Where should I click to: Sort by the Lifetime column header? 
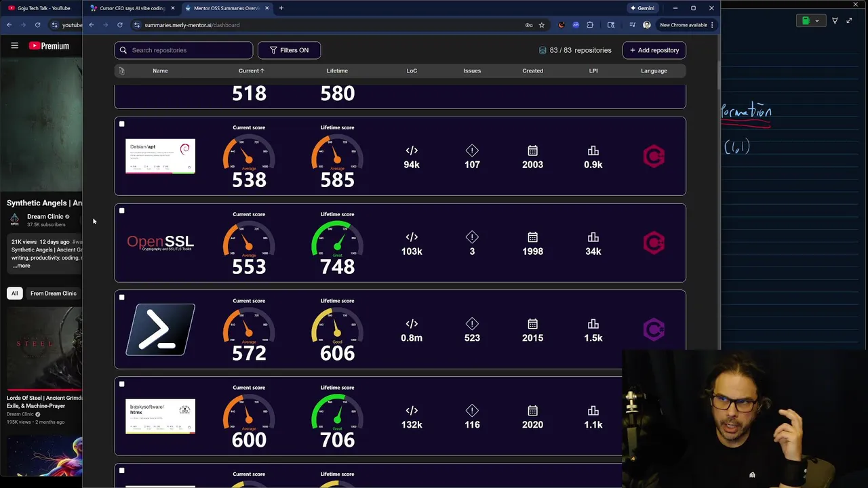(337, 70)
